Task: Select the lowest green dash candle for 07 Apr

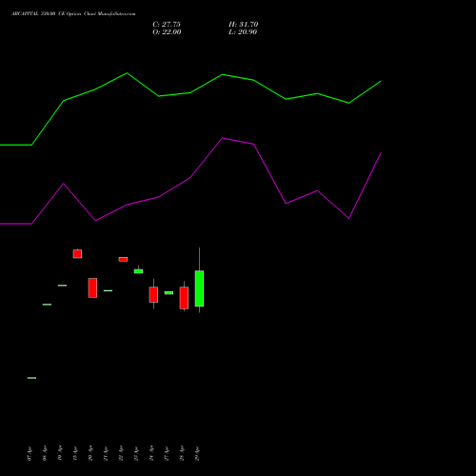Action: tap(31, 378)
